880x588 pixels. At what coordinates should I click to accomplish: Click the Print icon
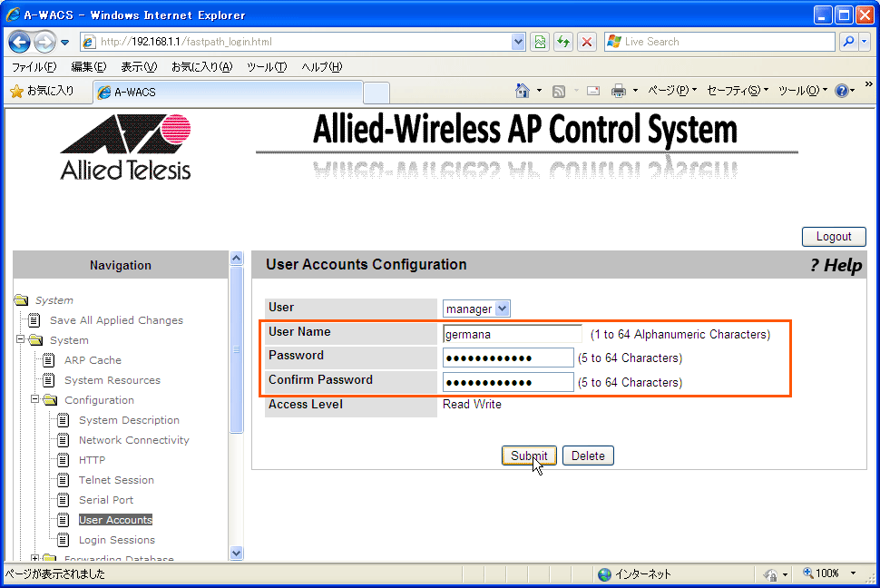(619, 91)
